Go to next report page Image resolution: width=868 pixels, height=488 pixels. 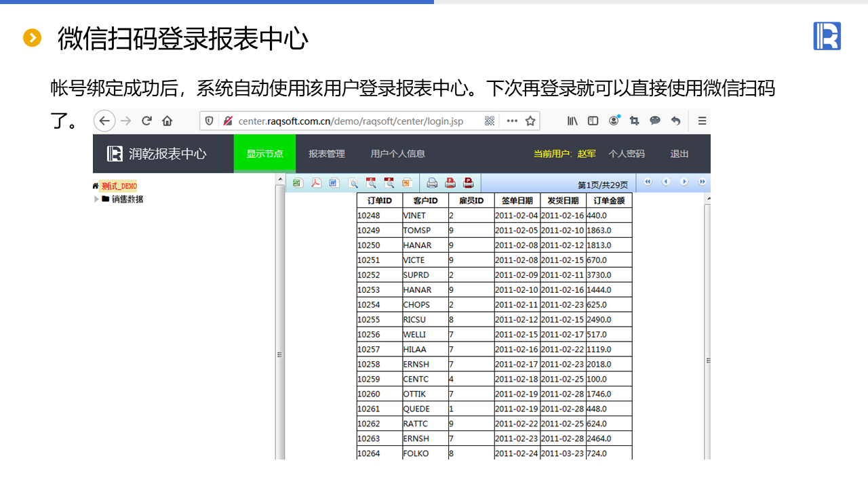click(x=684, y=182)
